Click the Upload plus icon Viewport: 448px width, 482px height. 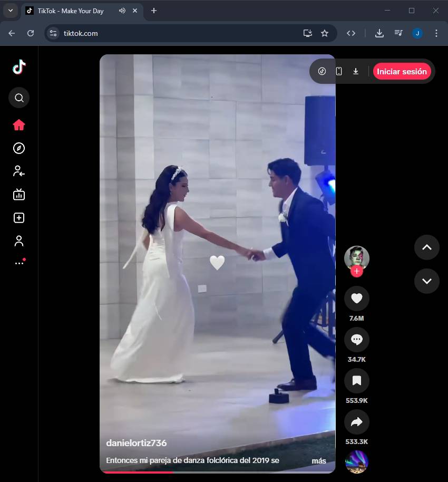19,218
